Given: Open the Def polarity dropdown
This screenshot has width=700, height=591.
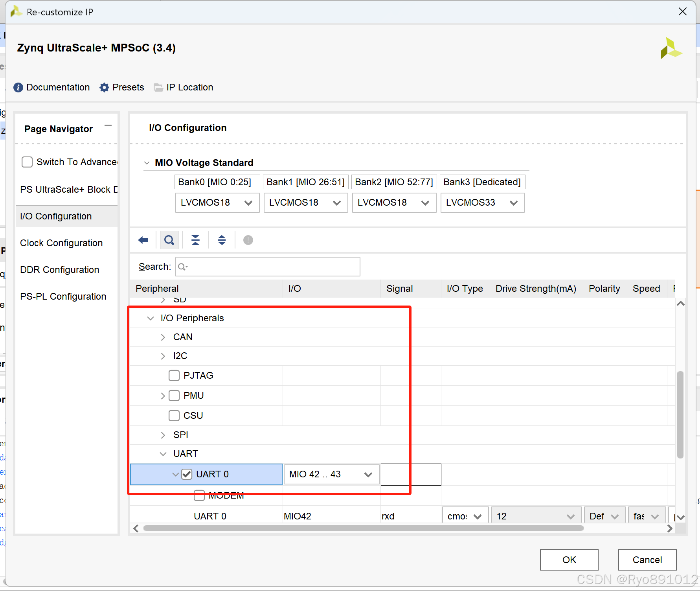Looking at the screenshot, I should 605,516.
